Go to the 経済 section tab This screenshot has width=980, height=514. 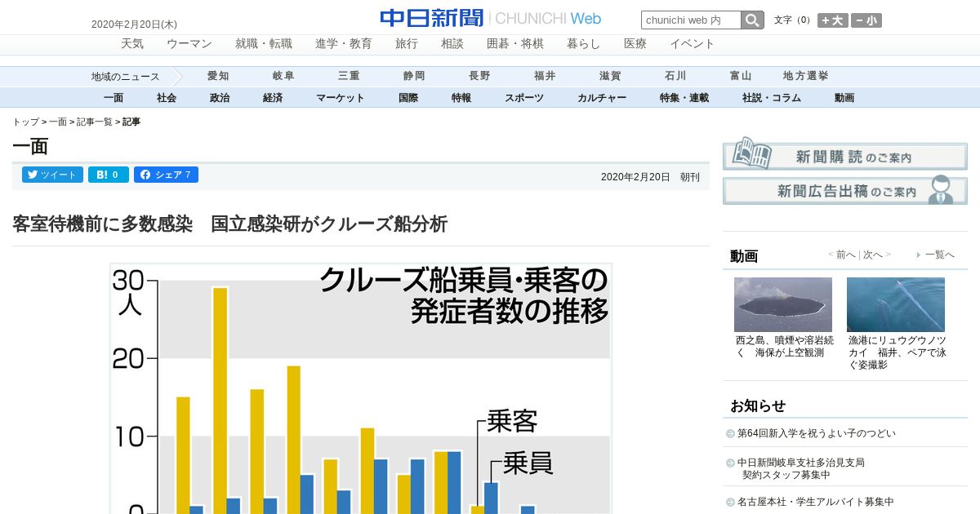click(x=273, y=98)
